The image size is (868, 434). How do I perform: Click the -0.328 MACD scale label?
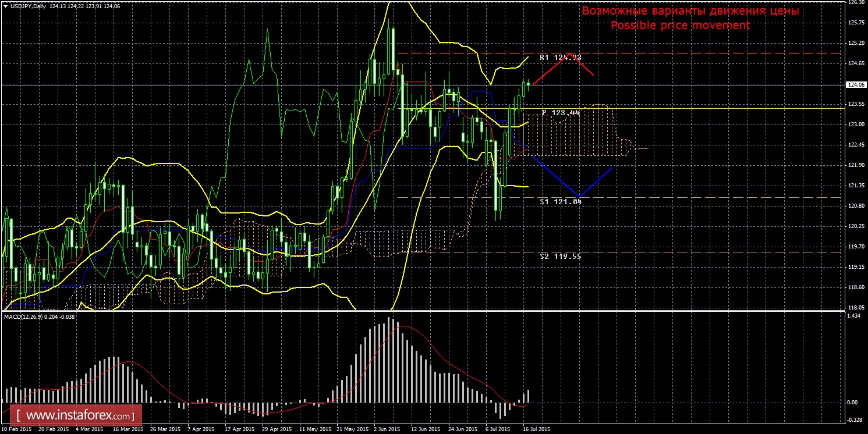pyautogui.click(x=853, y=419)
